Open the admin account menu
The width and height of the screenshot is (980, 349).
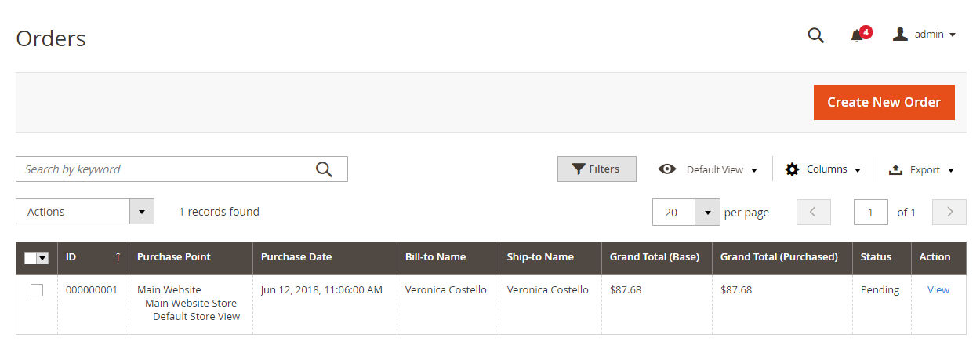coord(924,35)
